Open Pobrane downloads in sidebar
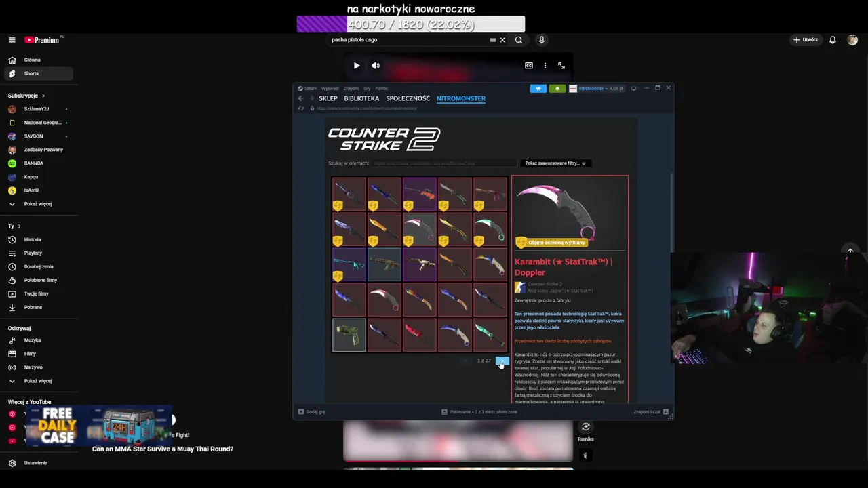The height and width of the screenshot is (488, 868). tap(39, 307)
